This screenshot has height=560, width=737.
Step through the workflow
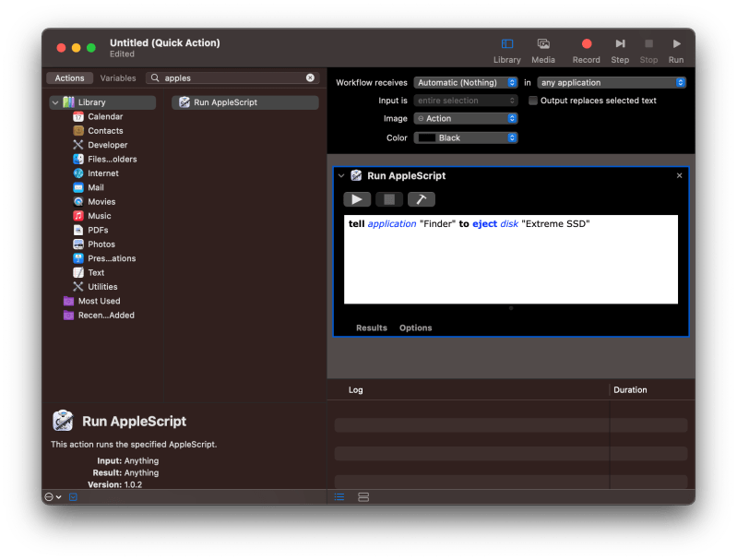(x=620, y=51)
